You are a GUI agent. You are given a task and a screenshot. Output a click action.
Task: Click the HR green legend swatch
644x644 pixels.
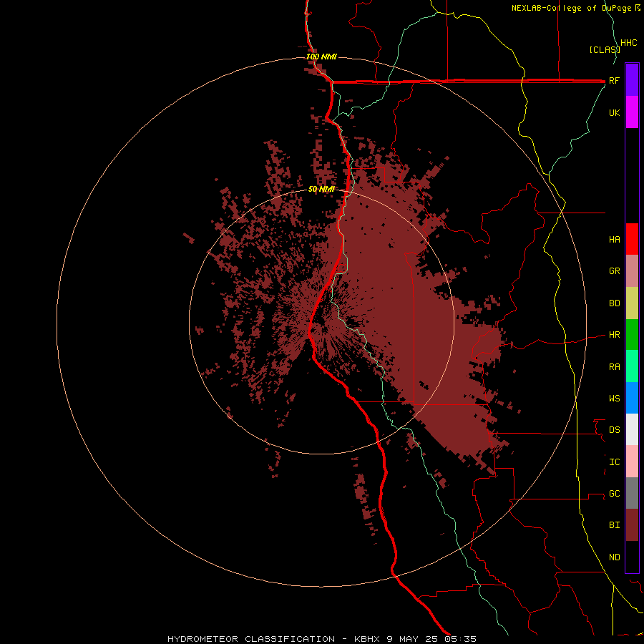[632, 335]
